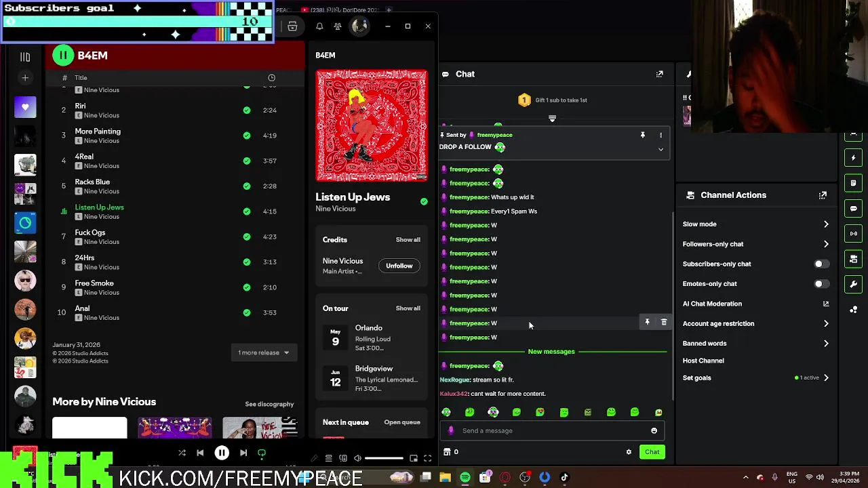Click the plus create icon in Spotify sidebar

[25, 78]
